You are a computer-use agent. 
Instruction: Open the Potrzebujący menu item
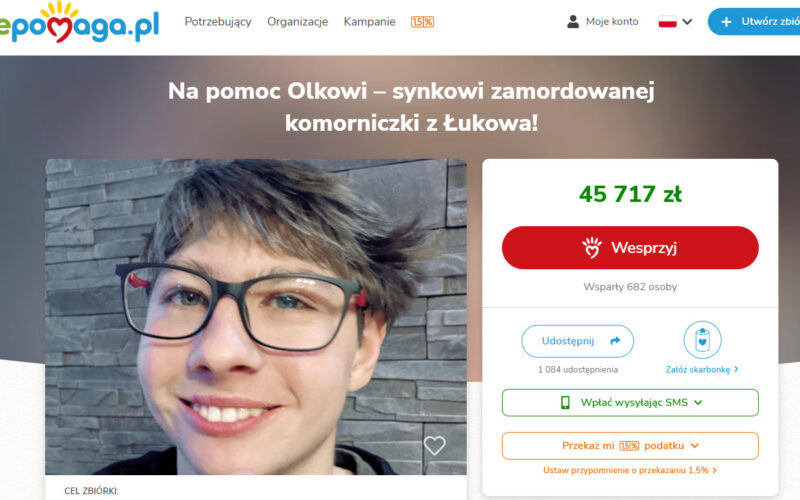[x=218, y=21]
